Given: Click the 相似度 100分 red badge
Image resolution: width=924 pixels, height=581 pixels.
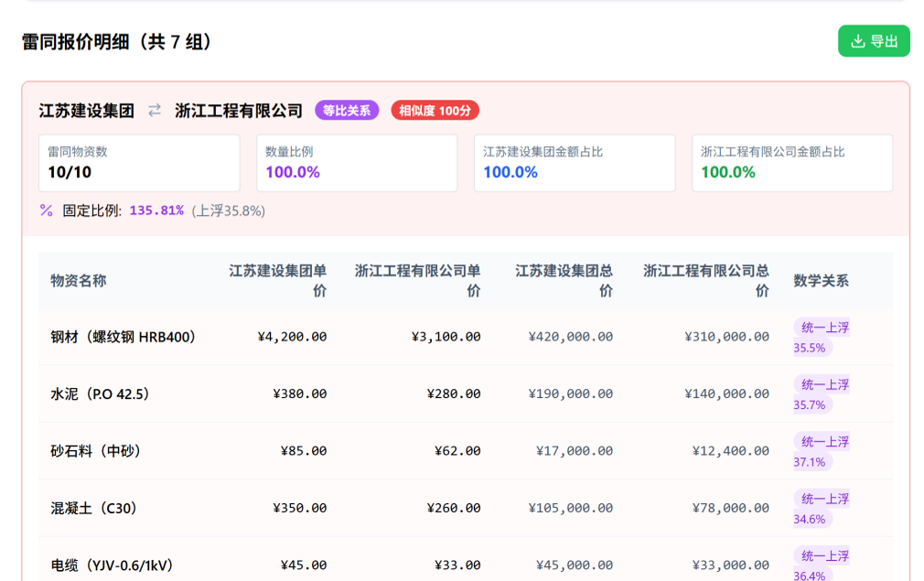Looking at the screenshot, I should [435, 110].
